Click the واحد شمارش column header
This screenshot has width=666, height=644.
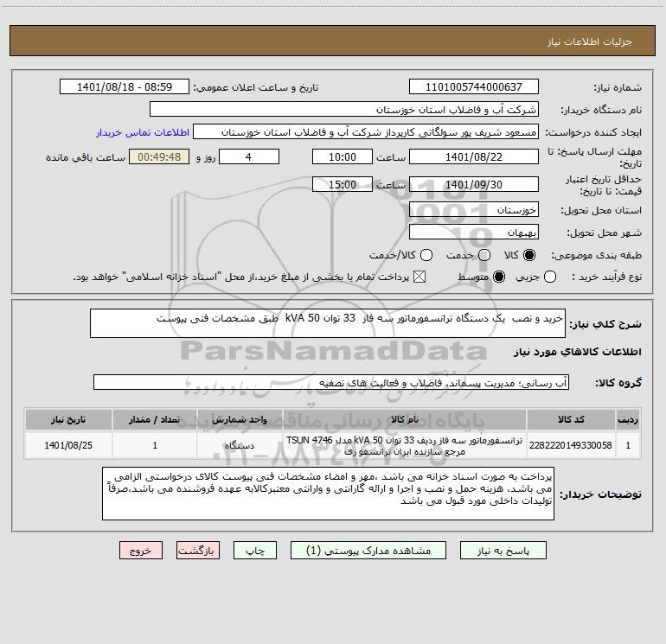tap(240, 419)
